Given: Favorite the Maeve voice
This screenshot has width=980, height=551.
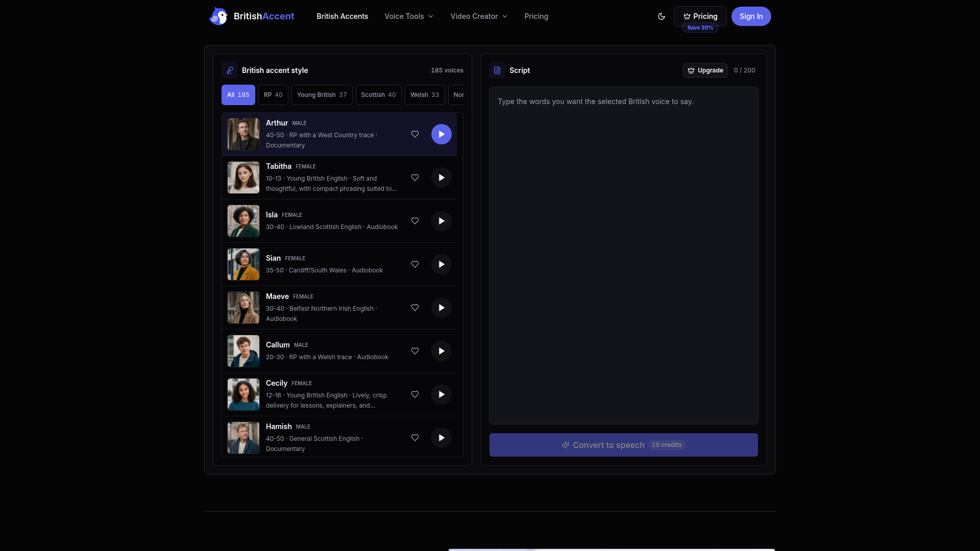Looking at the screenshot, I should pyautogui.click(x=415, y=308).
